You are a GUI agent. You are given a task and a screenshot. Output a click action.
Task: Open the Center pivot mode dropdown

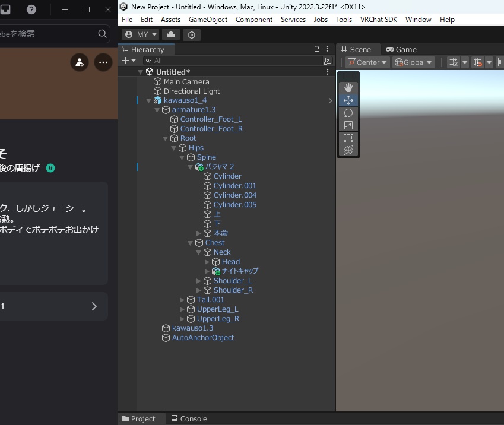pyautogui.click(x=367, y=62)
